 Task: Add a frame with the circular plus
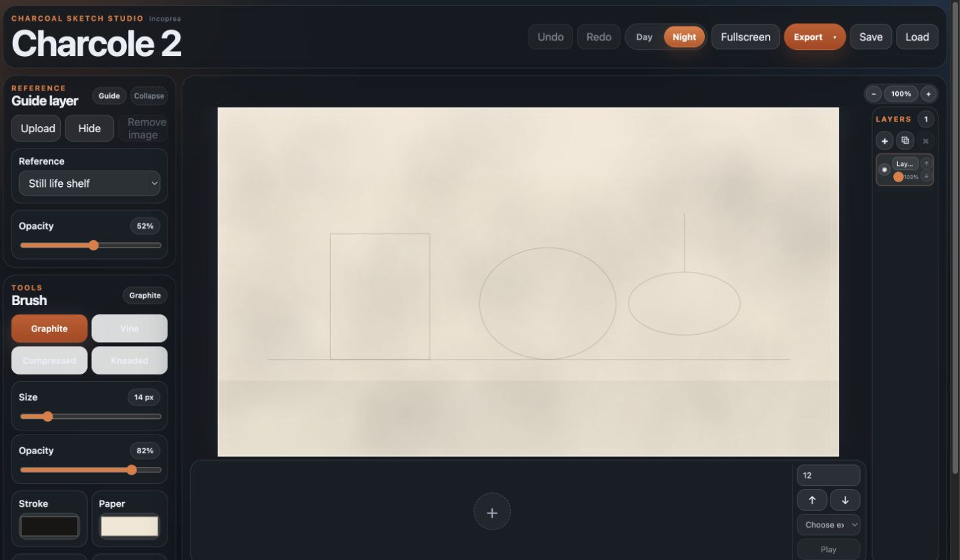click(x=492, y=511)
